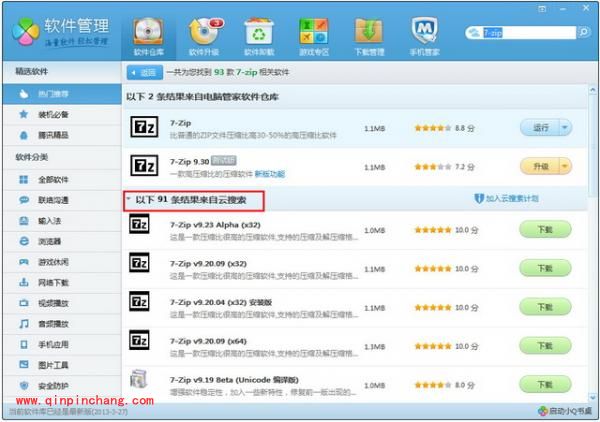600x422 pixels.
Task: Open the 下载管理 download manager tab
Action: point(369,38)
